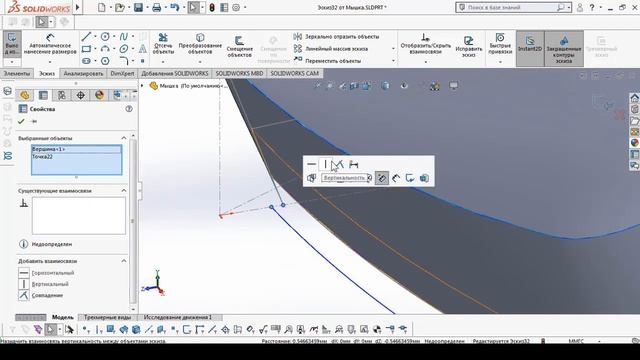Select the Circle sketch tool
This screenshot has height=360, width=640.
pos(105,36)
